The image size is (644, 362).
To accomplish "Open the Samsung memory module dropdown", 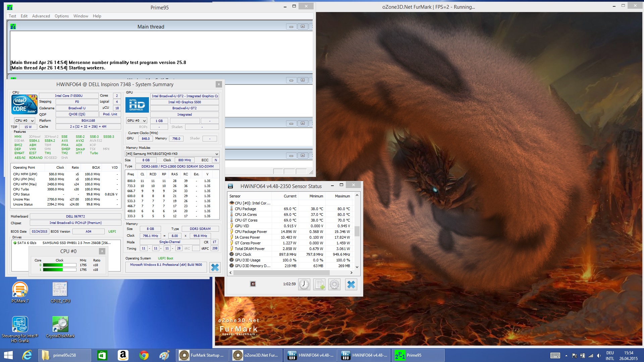I will pos(172,154).
